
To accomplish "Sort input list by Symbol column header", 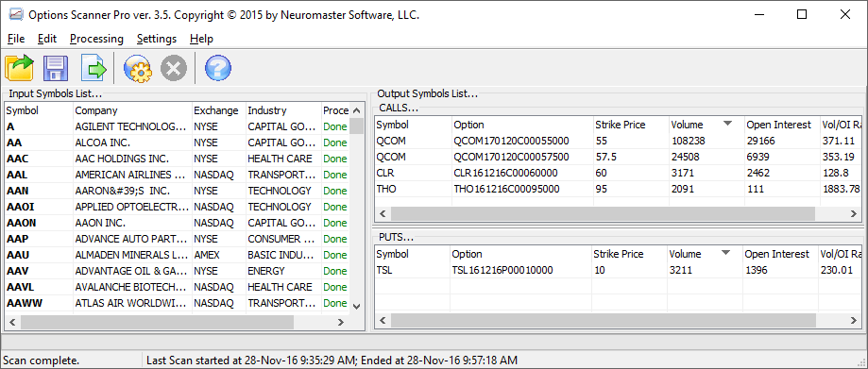I will pos(39,110).
